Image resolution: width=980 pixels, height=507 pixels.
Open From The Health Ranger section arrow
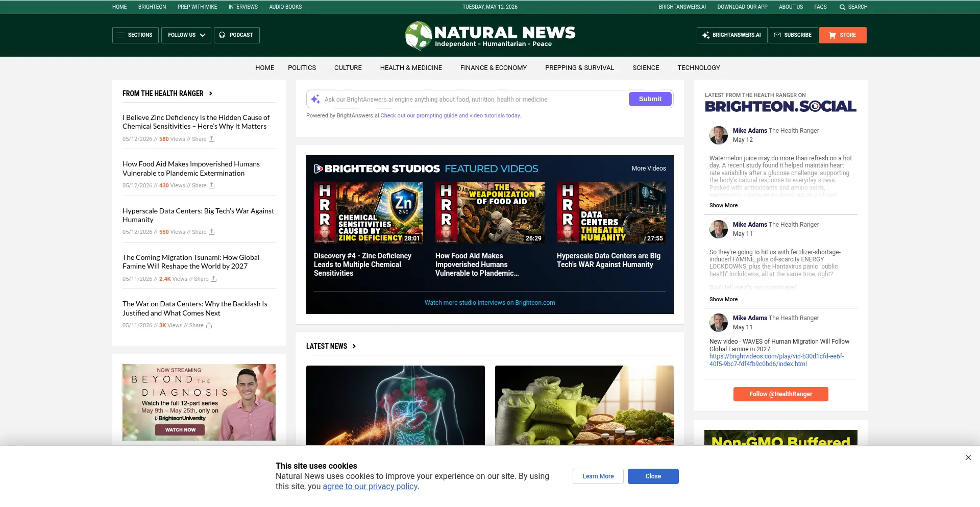coord(210,93)
